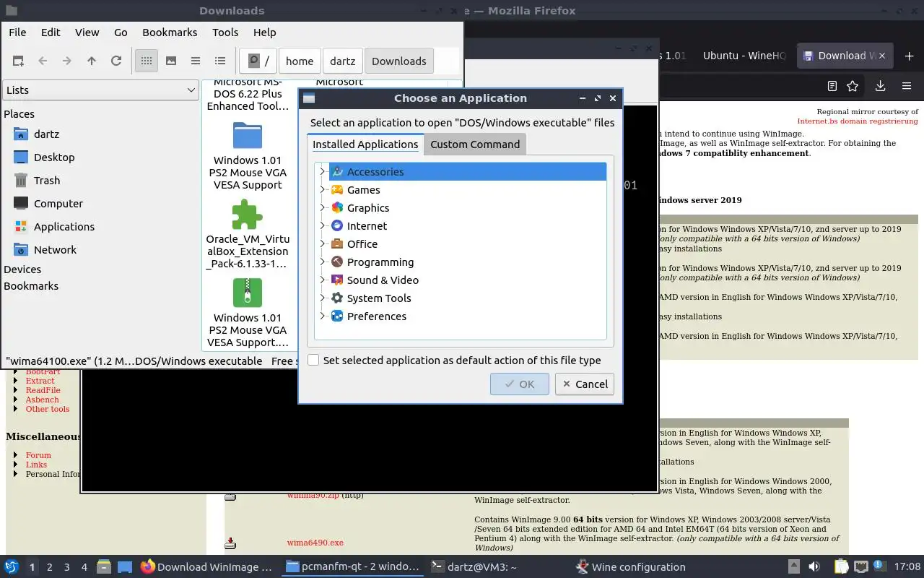Expand the Graphics category
This screenshot has height=578, width=924.
pos(322,208)
